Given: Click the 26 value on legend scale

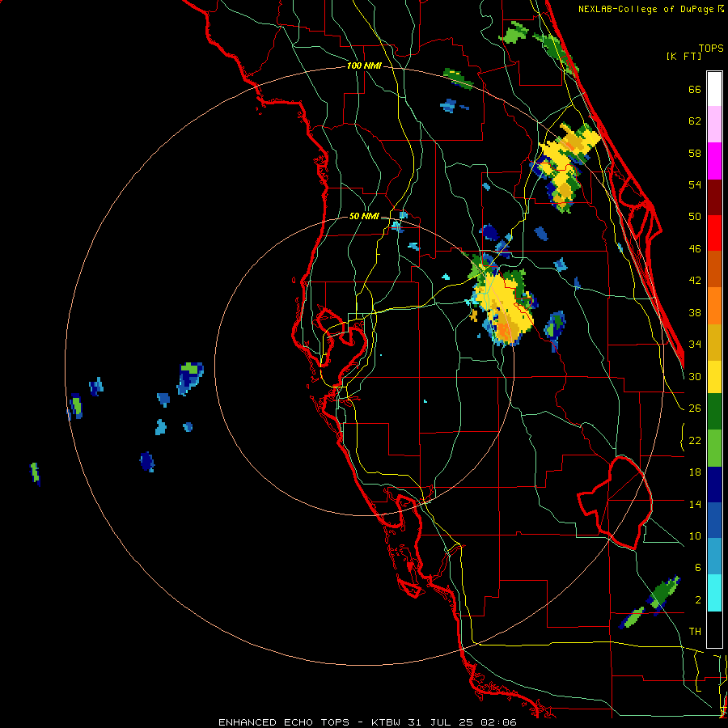Looking at the screenshot, I should (x=695, y=408).
